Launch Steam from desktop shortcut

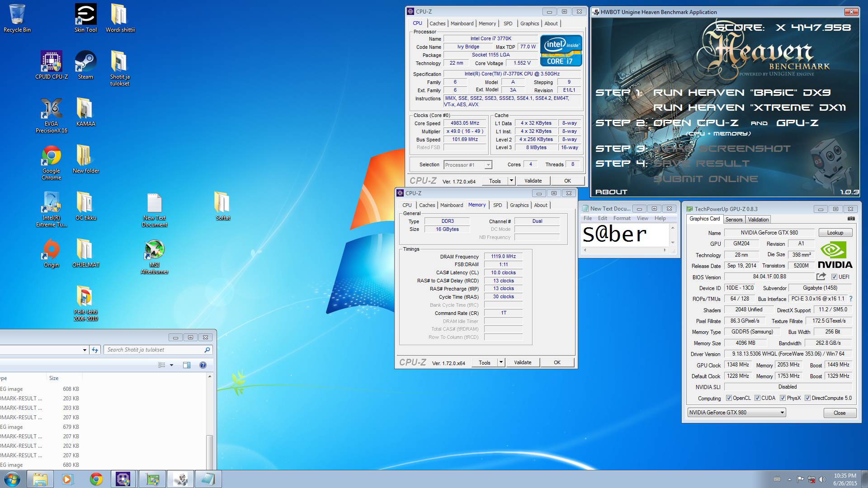coord(85,65)
